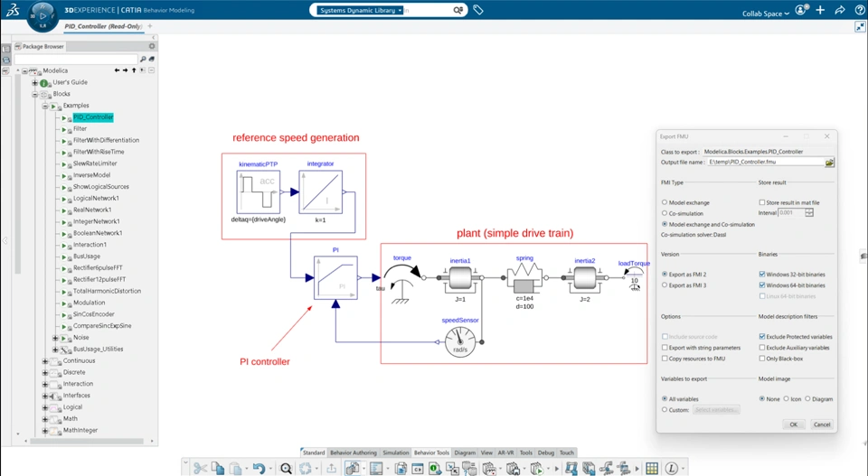
Task: Select the Co-simulation radio button
Action: [665, 213]
